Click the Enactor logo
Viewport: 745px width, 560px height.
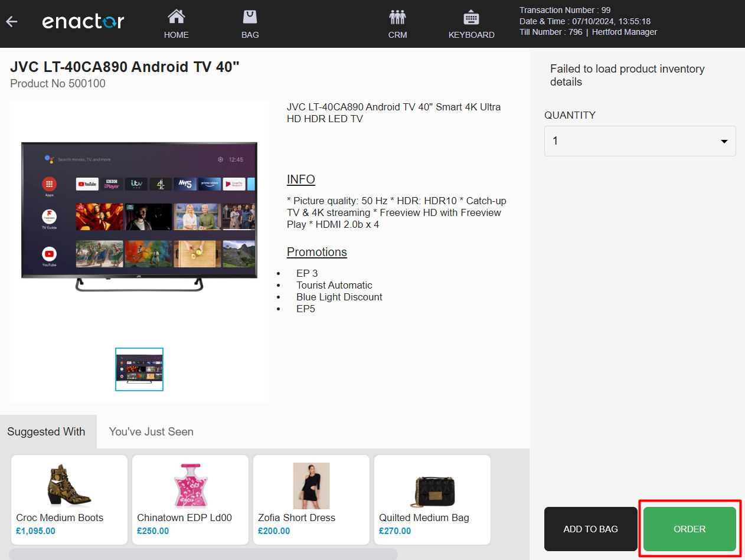[x=83, y=22]
